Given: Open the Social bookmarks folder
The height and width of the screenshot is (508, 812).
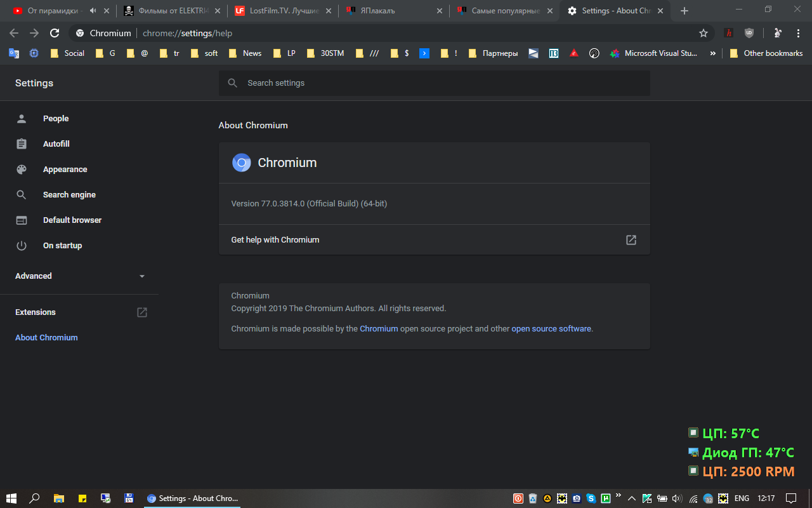Looking at the screenshot, I should [x=67, y=53].
